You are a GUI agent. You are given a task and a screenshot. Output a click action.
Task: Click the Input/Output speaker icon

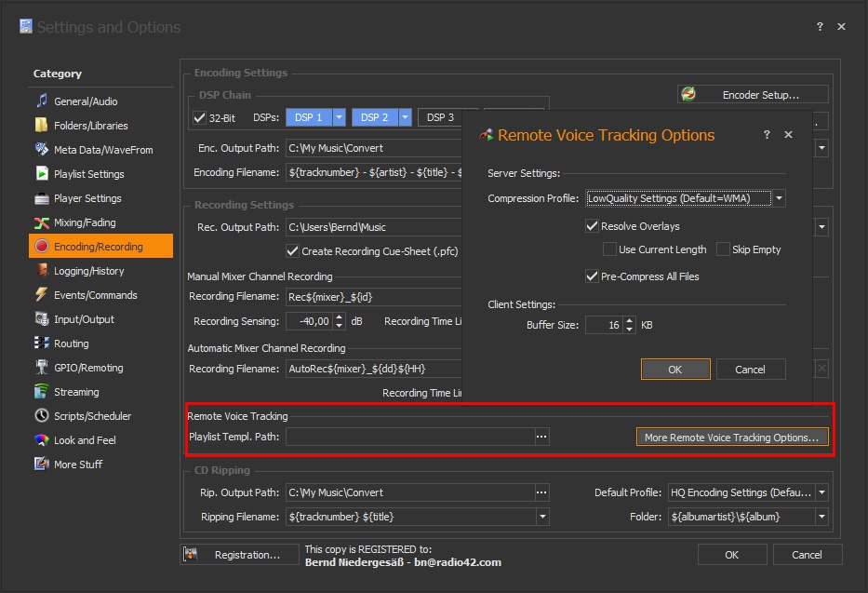tap(42, 319)
